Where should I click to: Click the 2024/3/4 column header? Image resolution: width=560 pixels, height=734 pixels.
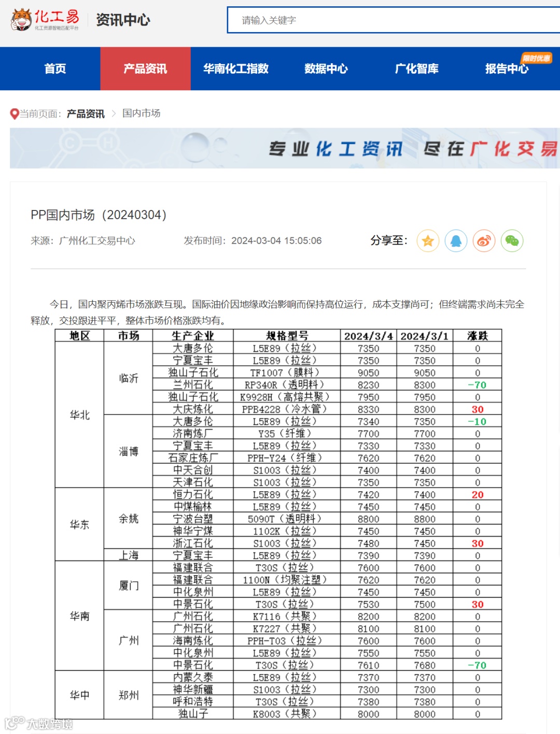[369, 336]
